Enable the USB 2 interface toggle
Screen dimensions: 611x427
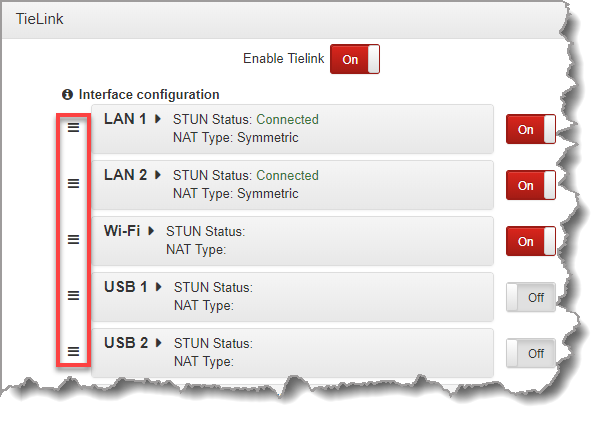pos(530,353)
